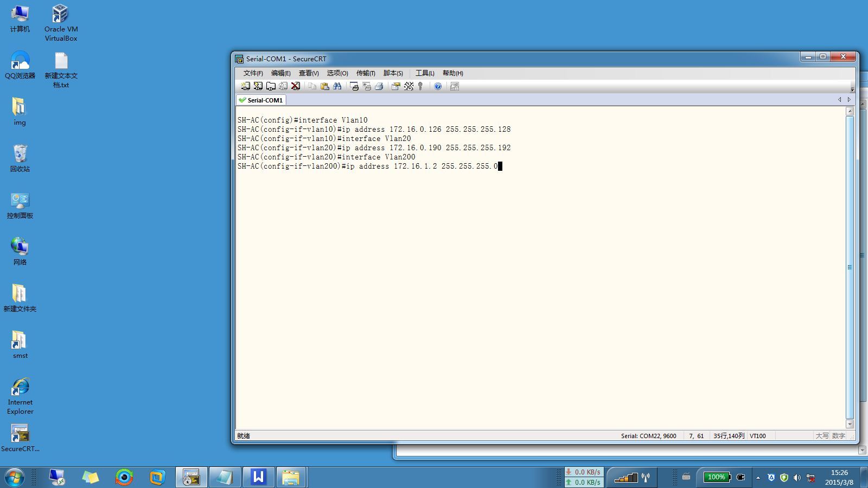
Task: Click the Windows Start button
Action: tap(15, 478)
